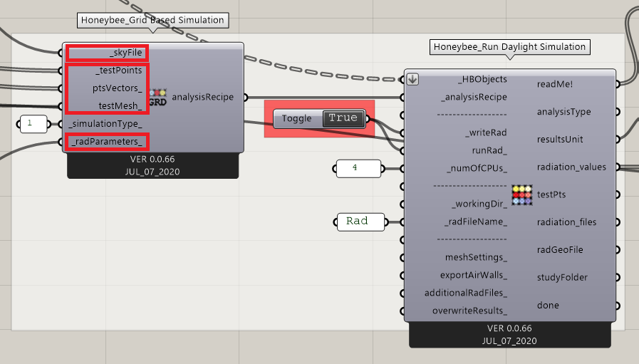The height and width of the screenshot is (364, 639).
Task: Select the _HBObjects input
Action: click(482, 79)
